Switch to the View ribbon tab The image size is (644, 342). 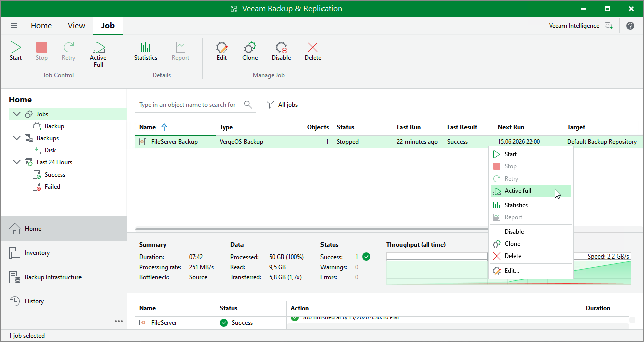click(x=76, y=26)
